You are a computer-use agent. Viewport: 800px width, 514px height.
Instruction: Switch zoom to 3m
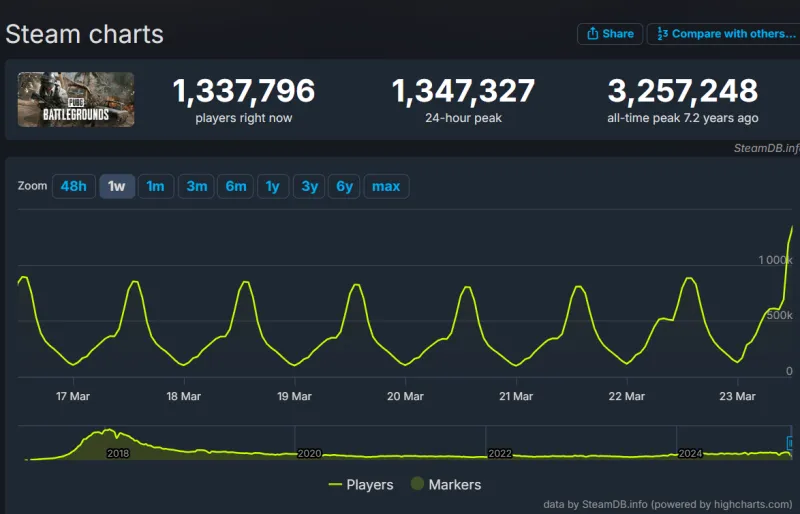(196, 186)
